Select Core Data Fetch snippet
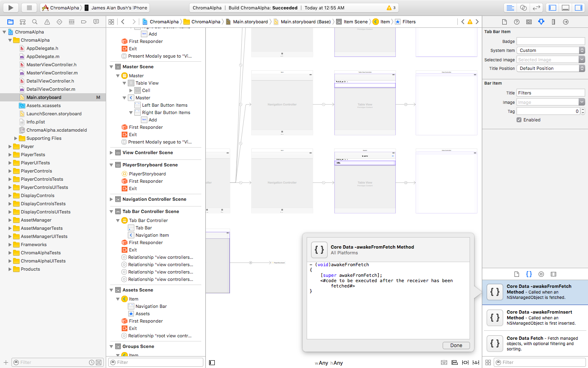Image resolution: width=588 pixels, height=368 pixels. point(535,343)
